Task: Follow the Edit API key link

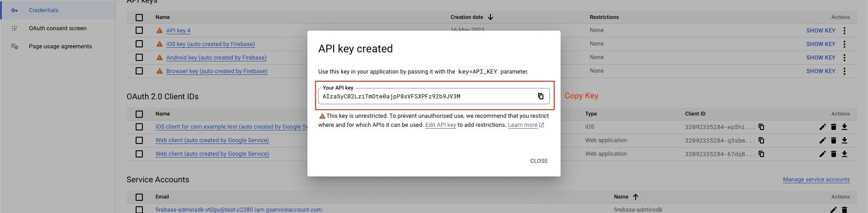Action: [440, 125]
